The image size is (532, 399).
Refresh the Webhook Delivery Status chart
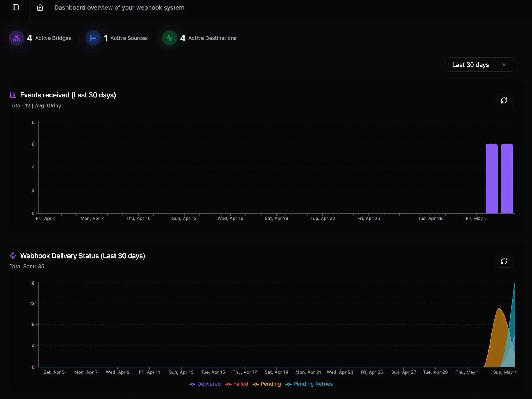point(504,261)
